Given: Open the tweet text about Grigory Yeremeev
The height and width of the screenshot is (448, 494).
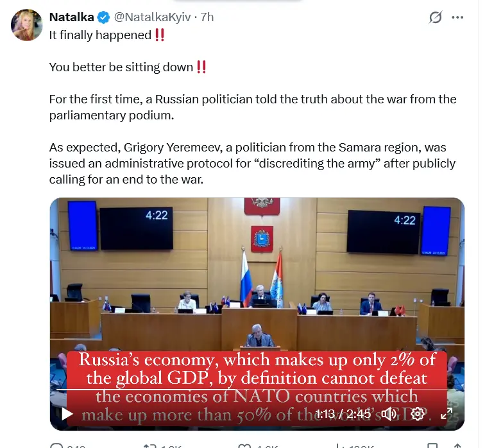Looking at the screenshot, I should pos(253,163).
